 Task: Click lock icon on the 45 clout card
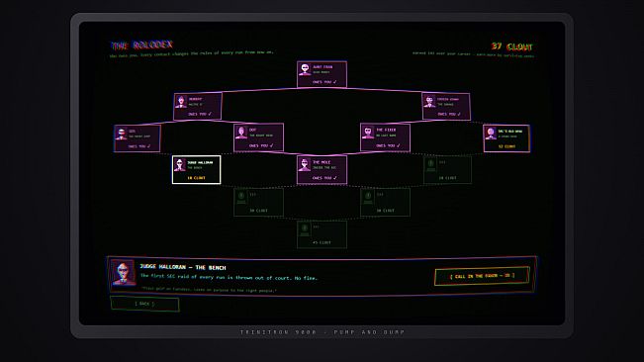coord(305,229)
